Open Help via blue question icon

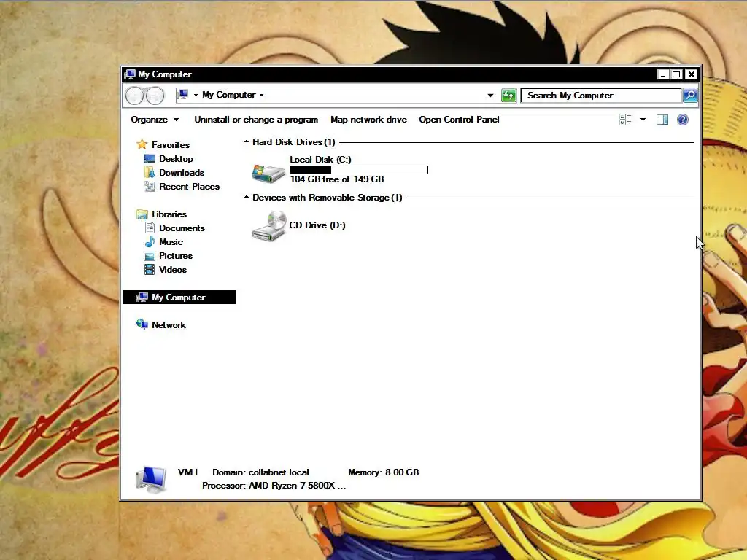[683, 120]
